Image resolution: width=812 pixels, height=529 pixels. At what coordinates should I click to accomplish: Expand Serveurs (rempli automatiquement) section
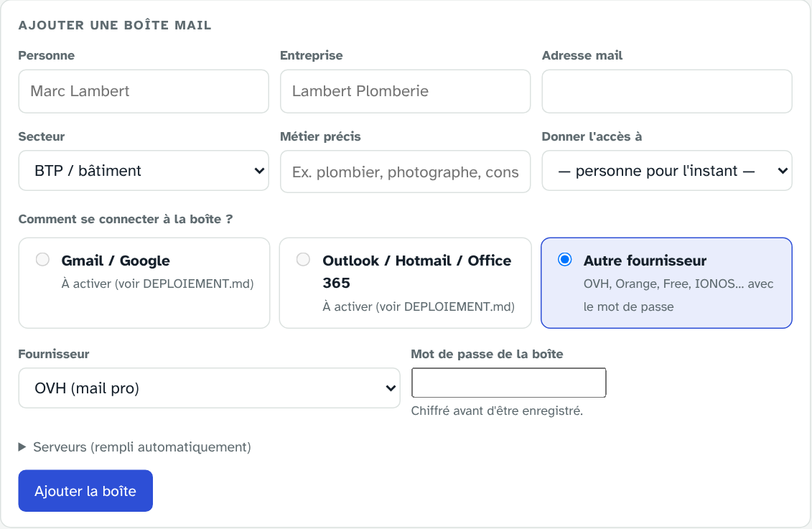(135, 447)
